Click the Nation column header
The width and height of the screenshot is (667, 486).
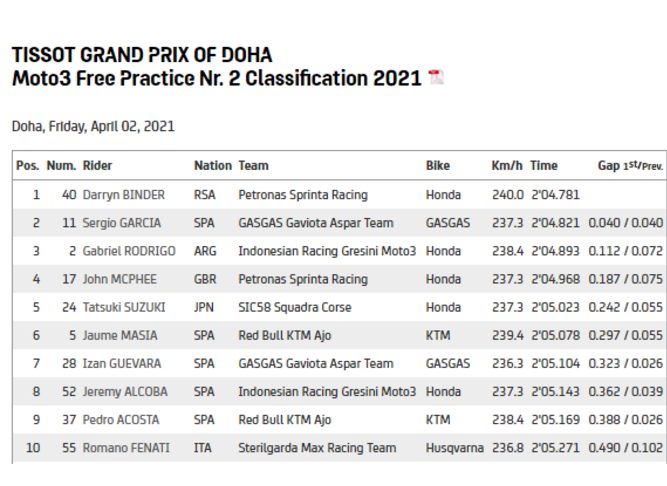point(212,166)
